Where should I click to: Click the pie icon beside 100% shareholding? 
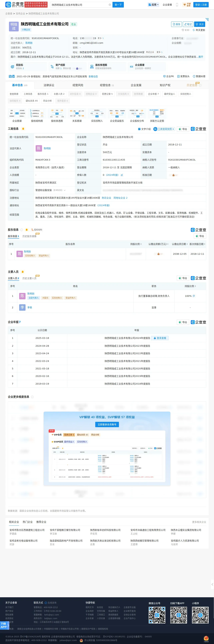coord(194,296)
